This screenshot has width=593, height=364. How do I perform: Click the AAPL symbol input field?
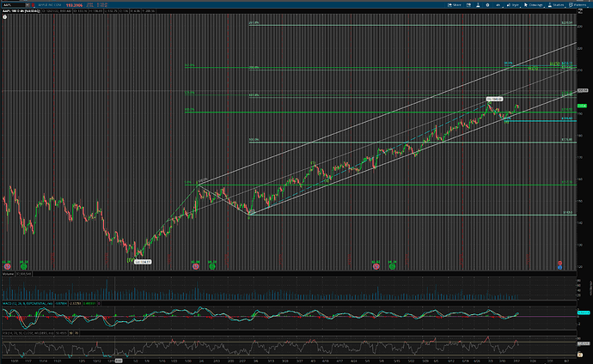14,5
